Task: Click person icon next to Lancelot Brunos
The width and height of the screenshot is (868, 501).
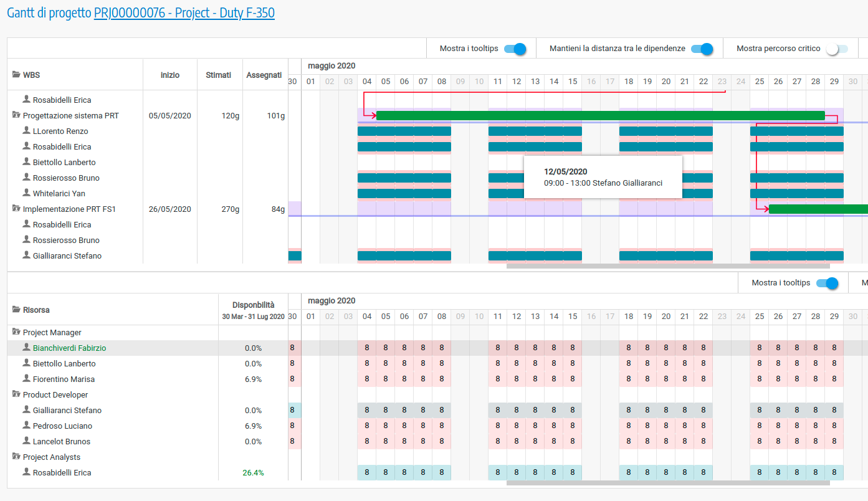Action: pyautogui.click(x=26, y=441)
